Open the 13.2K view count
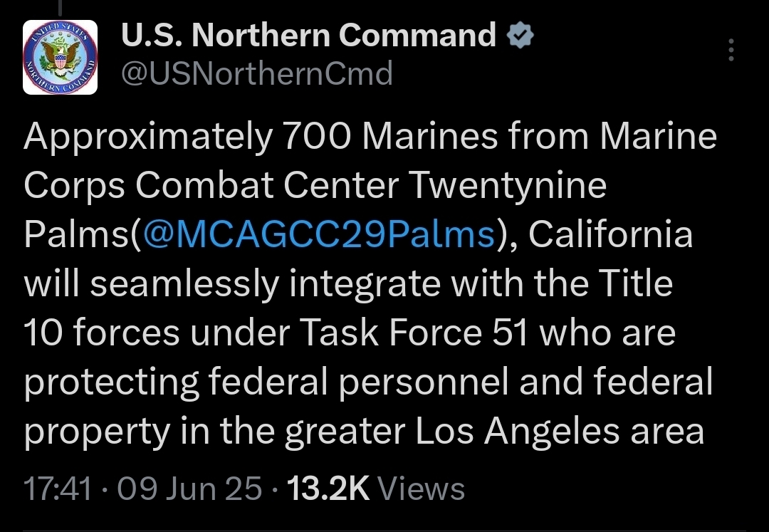 [327, 489]
